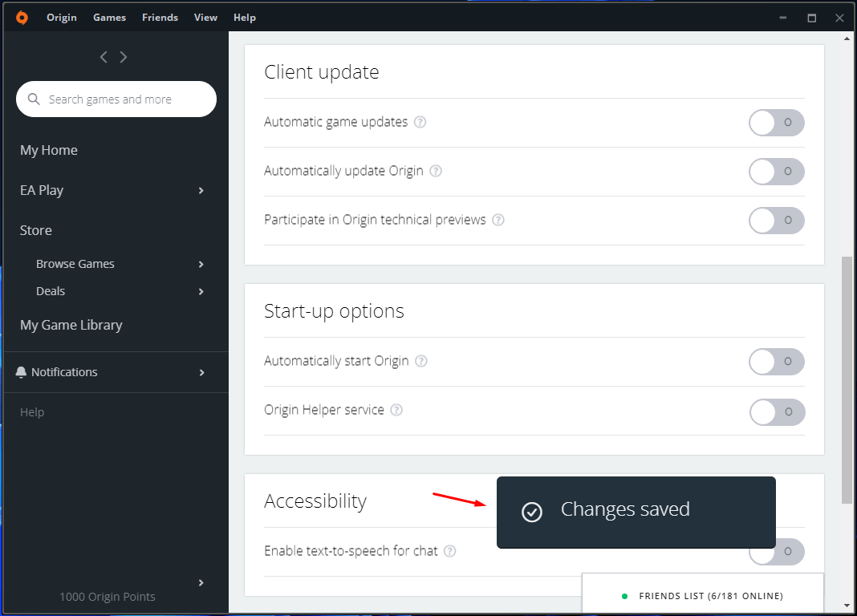Click the scrollbar down arrow

[x=847, y=606]
